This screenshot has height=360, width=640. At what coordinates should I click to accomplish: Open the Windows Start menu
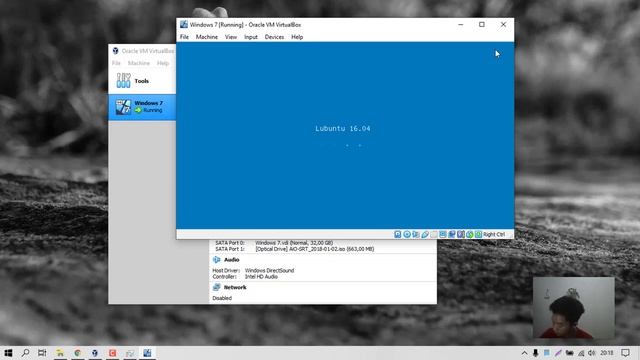click(x=8, y=353)
